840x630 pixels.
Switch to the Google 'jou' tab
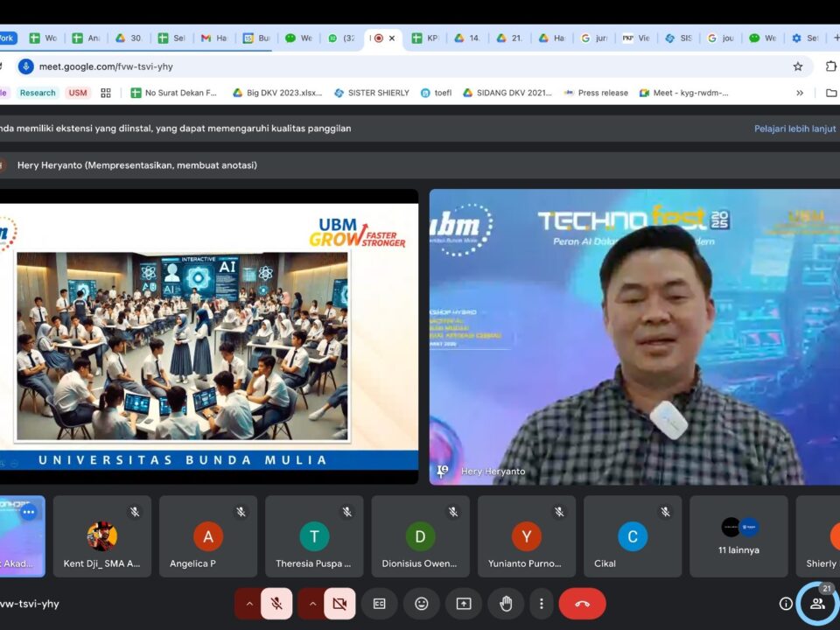point(721,38)
